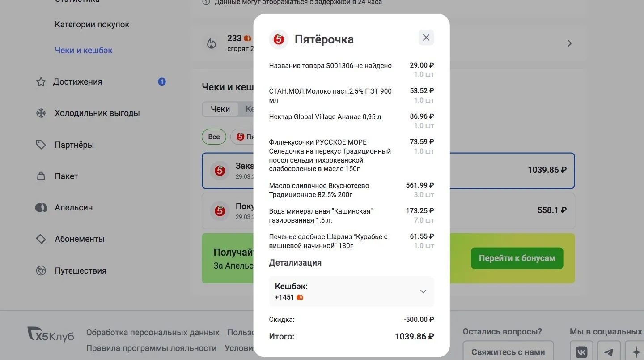
Task: Select the 558.1 ₽ purchase receipt row
Action: click(x=388, y=211)
